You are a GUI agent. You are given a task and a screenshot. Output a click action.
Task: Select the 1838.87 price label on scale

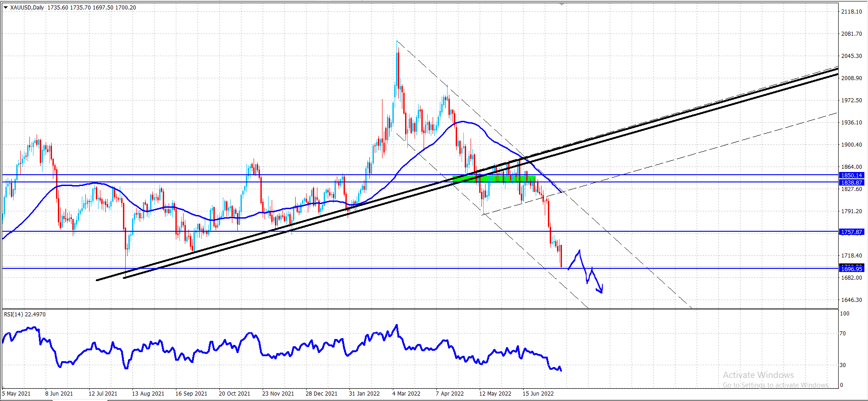point(852,182)
